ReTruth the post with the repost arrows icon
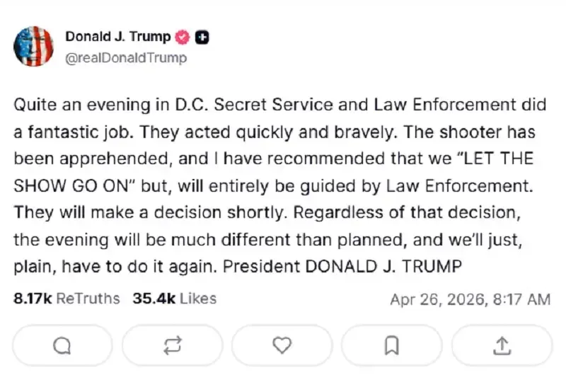This screenshot has height=392, width=566. [173, 345]
